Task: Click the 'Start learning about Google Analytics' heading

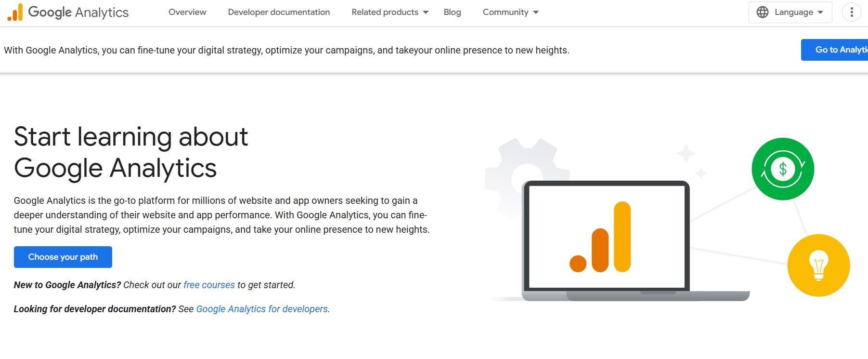Action: click(x=131, y=152)
